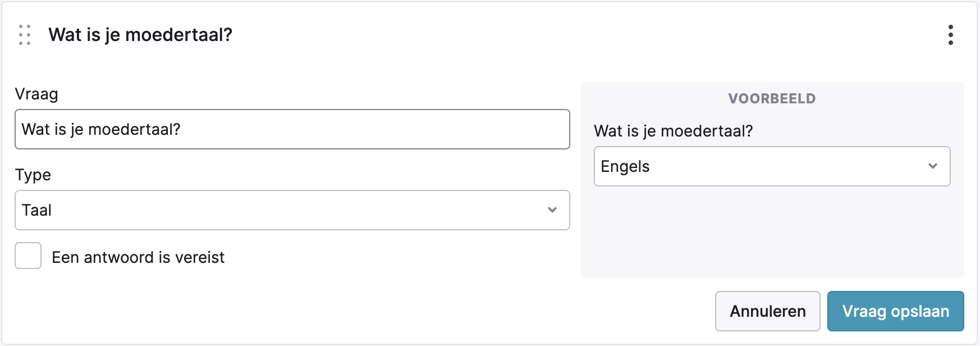Screen dimensions: 980x346
Task: Click the empty gray area of preview panel
Action: pyautogui.click(x=772, y=236)
